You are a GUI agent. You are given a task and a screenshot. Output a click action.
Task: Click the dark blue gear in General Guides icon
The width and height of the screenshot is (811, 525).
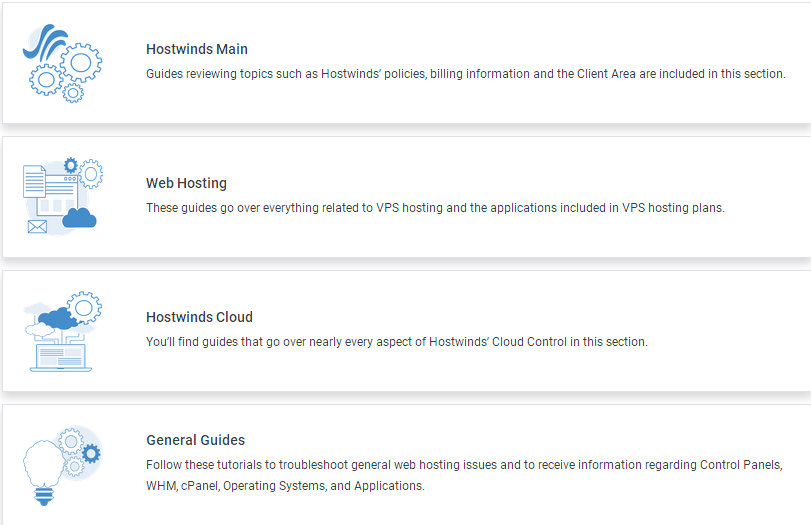[91, 454]
